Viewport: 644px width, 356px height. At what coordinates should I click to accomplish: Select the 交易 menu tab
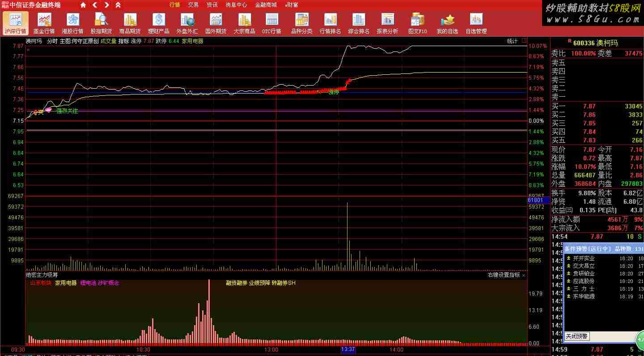(193, 5)
